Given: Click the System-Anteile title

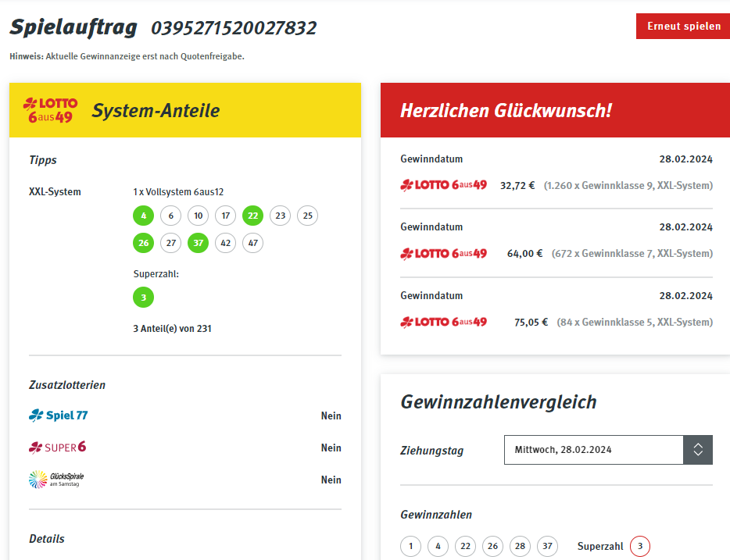Looking at the screenshot, I should click(x=156, y=111).
